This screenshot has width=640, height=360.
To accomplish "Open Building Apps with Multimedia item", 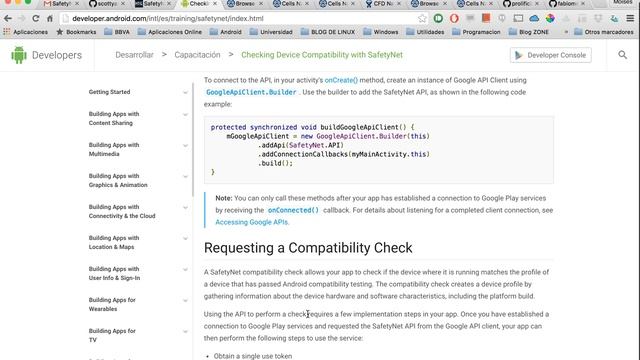I will 114,149.
